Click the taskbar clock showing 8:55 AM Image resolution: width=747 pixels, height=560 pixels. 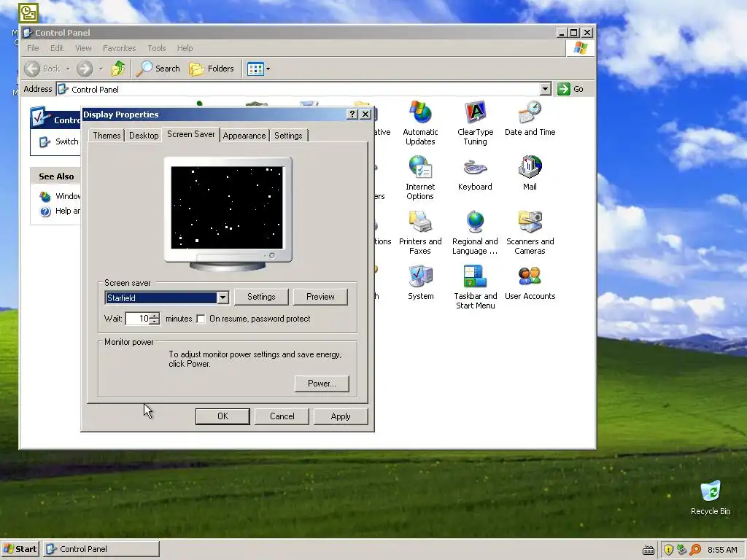click(722, 550)
